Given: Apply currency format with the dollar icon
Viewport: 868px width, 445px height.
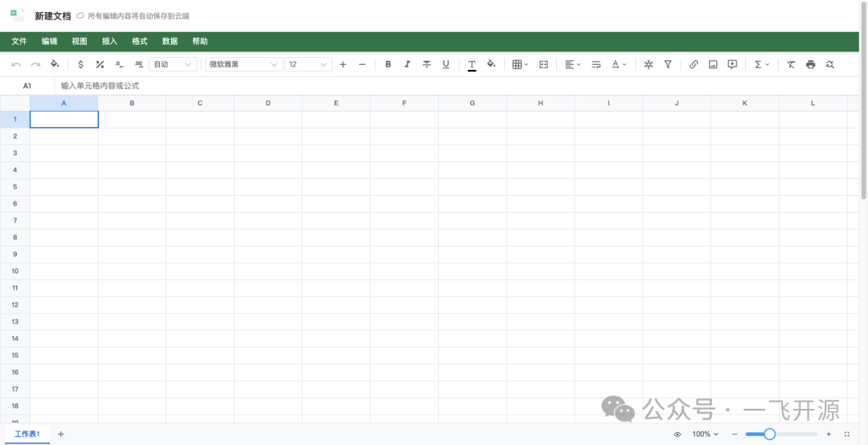Looking at the screenshot, I should pyautogui.click(x=80, y=64).
